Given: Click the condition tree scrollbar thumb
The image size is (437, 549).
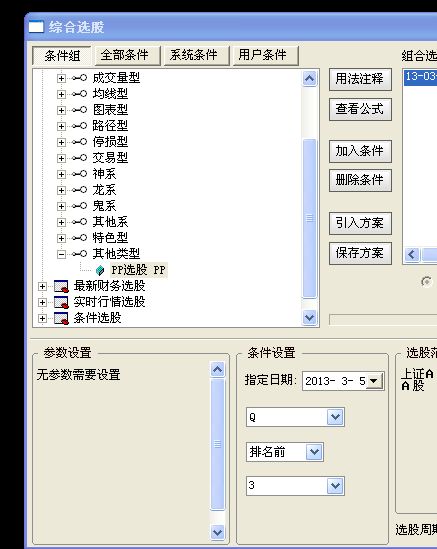Looking at the screenshot, I should point(309,218).
